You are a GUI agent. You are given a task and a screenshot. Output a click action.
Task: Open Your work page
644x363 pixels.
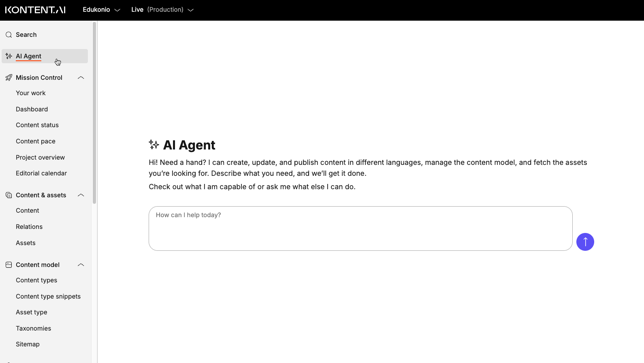(x=31, y=93)
